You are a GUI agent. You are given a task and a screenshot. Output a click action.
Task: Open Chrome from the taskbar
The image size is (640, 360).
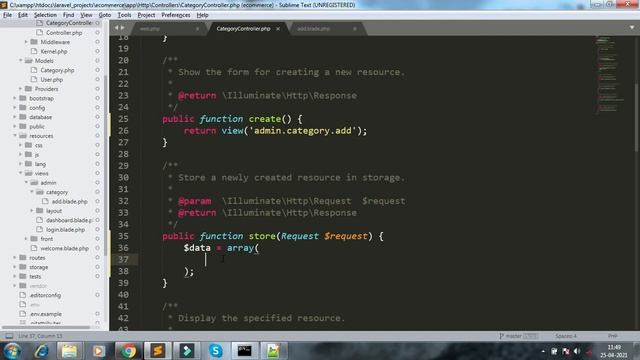[128, 351]
